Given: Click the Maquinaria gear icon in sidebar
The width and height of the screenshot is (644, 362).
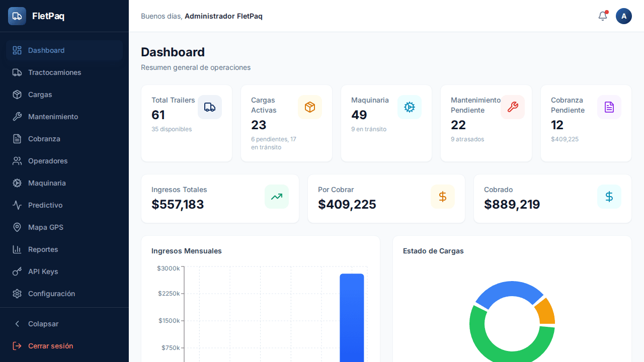Looking at the screenshot, I should coord(17,183).
